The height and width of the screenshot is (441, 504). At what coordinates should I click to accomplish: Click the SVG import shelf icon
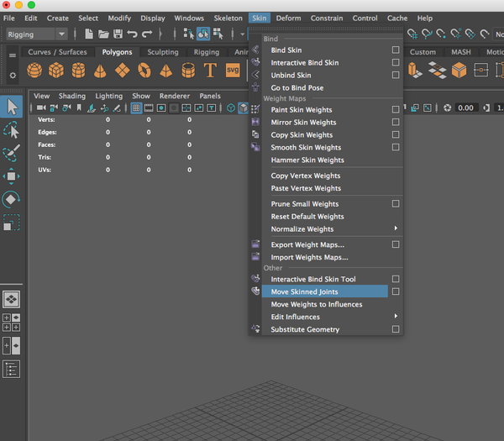click(x=233, y=70)
